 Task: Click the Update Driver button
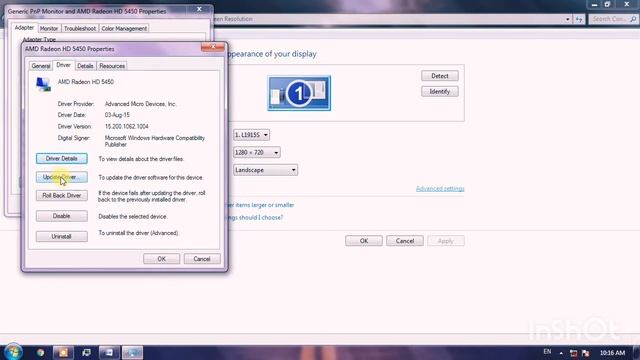(x=62, y=177)
